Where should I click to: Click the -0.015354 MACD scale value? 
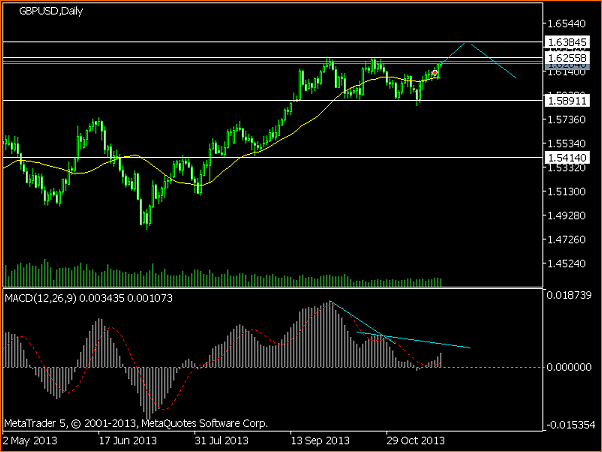(x=570, y=425)
